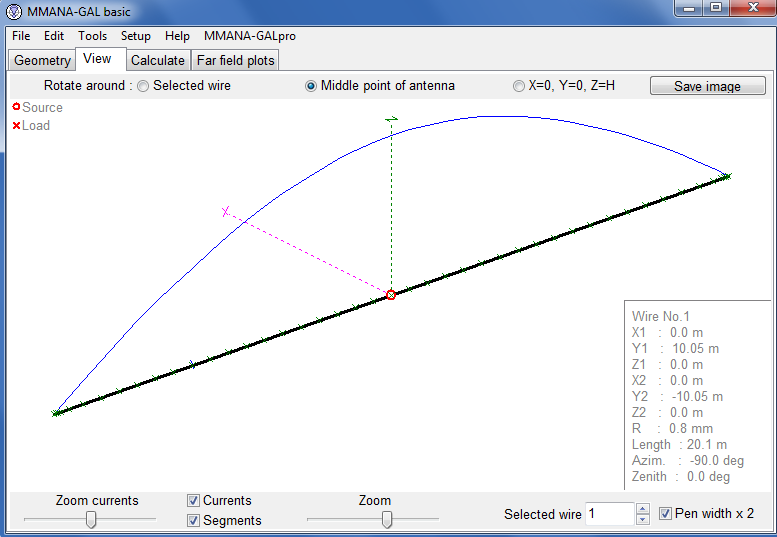This screenshot has width=777, height=537.
Task: Click the red circle Source legend icon
Action: pos(16,107)
